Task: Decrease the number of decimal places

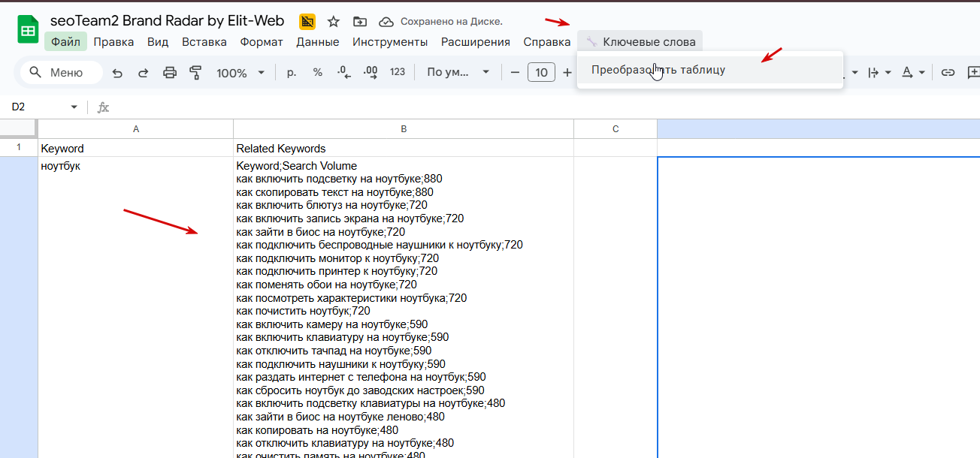Action: point(343,73)
